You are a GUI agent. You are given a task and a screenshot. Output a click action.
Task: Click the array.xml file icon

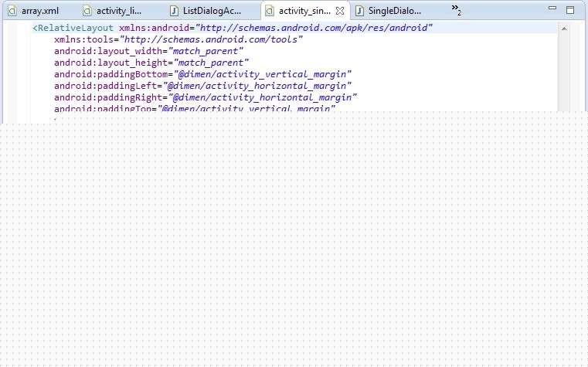(12, 12)
